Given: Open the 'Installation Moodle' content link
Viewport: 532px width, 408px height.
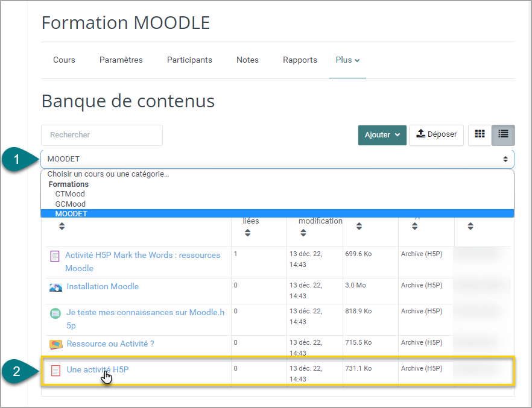Looking at the screenshot, I should [x=103, y=286].
